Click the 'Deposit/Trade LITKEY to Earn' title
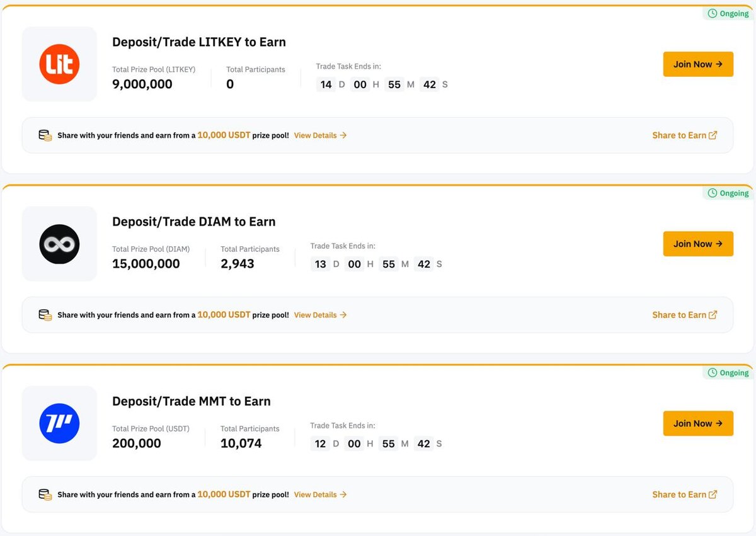The image size is (756, 536). pyautogui.click(x=199, y=42)
